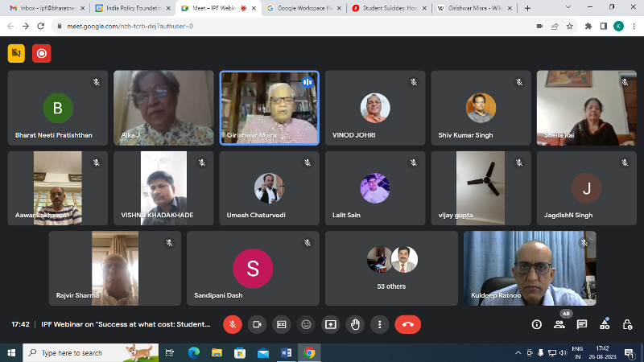Viewport: 644px width, 362px height.
Task: Open the Activities panel icon
Action: [x=604, y=324]
